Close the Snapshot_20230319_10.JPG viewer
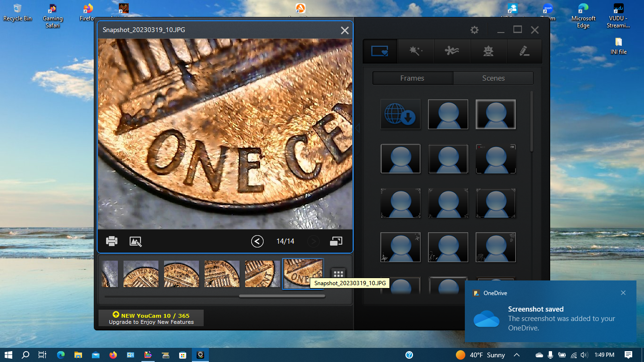Image resolution: width=644 pixels, height=362 pixels. click(x=345, y=30)
